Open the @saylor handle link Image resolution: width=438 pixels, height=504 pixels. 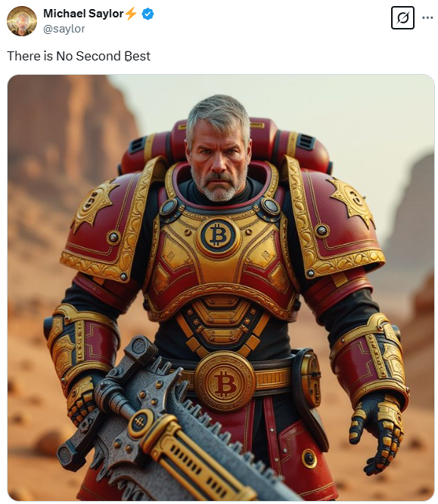[x=64, y=29]
